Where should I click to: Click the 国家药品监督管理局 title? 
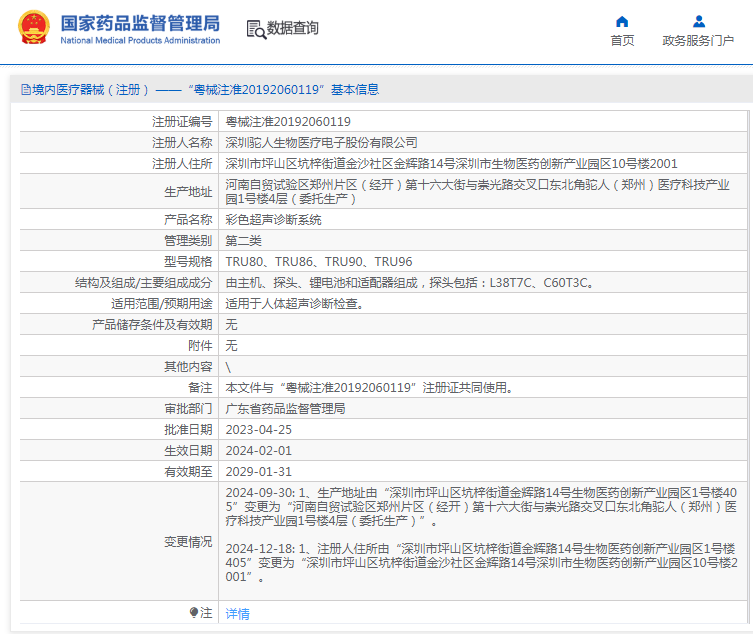(140, 24)
